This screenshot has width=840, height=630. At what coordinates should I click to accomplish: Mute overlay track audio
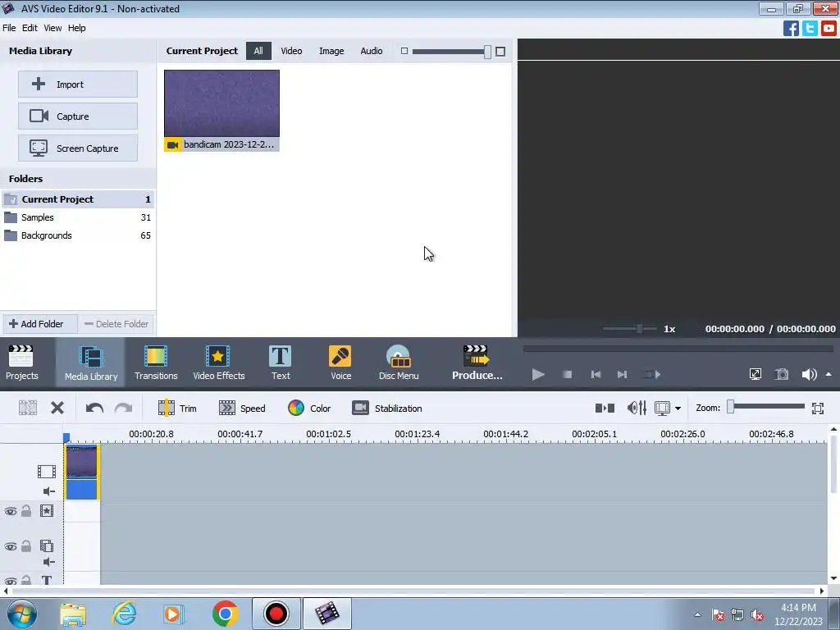[x=48, y=562]
